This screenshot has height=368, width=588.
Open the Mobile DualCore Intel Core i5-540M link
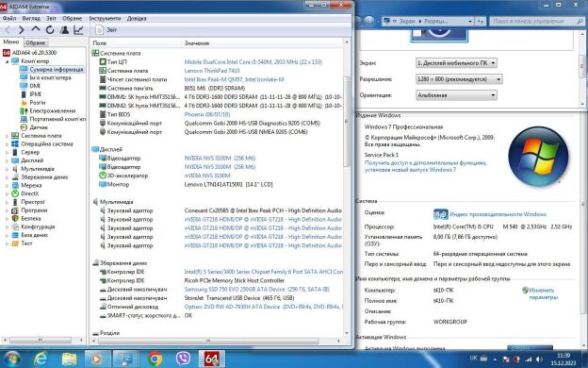pyautogui.click(x=253, y=62)
